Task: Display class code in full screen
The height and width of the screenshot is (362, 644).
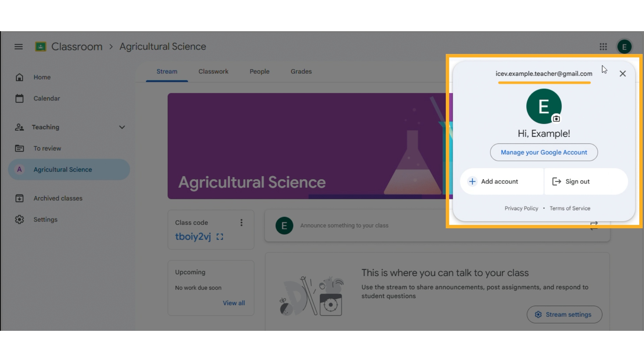Action: (x=220, y=237)
